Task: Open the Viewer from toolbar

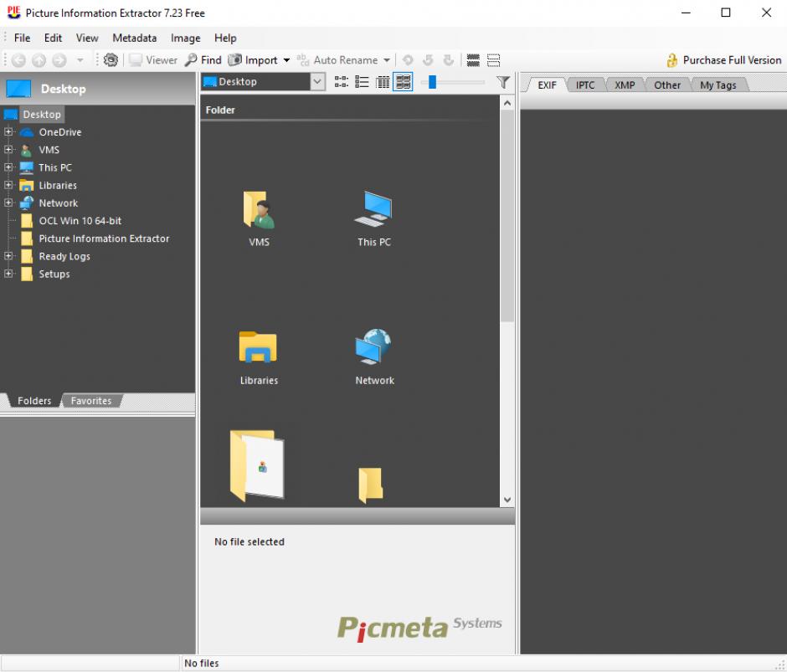Action: 153,60
